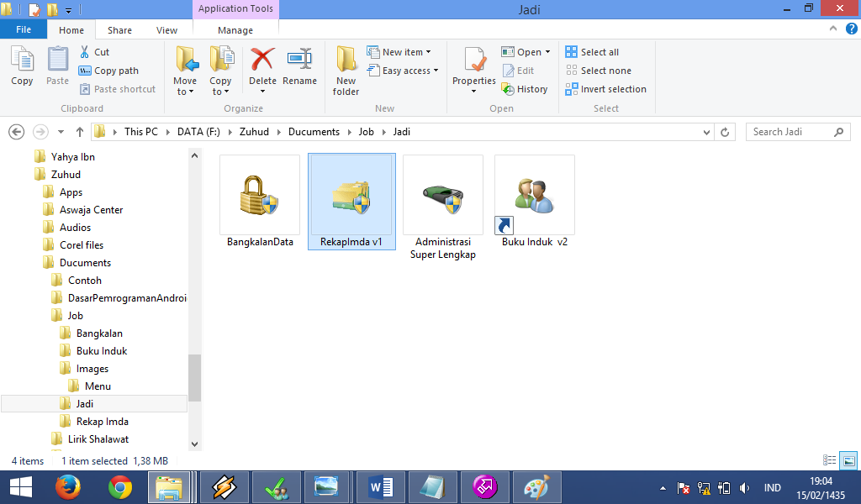The height and width of the screenshot is (504, 861).
Task: Click Select all in Select group
Action: pyautogui.click(x=592, y=52)
